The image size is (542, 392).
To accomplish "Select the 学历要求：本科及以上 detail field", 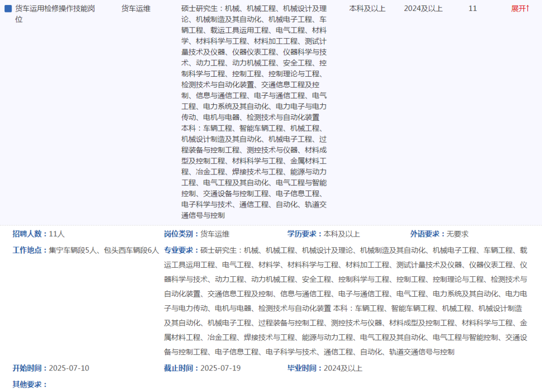I will 323,234.
